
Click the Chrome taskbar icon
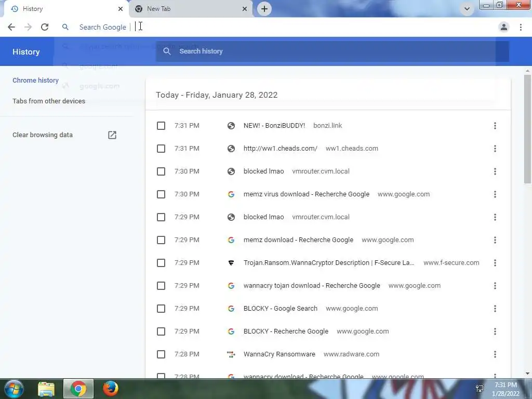click(78, 389)
